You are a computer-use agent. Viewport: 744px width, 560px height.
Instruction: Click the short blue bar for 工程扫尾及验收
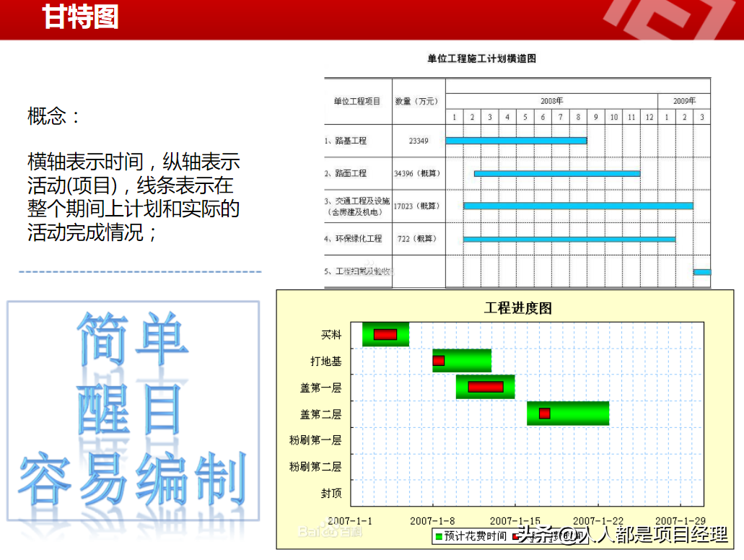[x=702, y=272]
